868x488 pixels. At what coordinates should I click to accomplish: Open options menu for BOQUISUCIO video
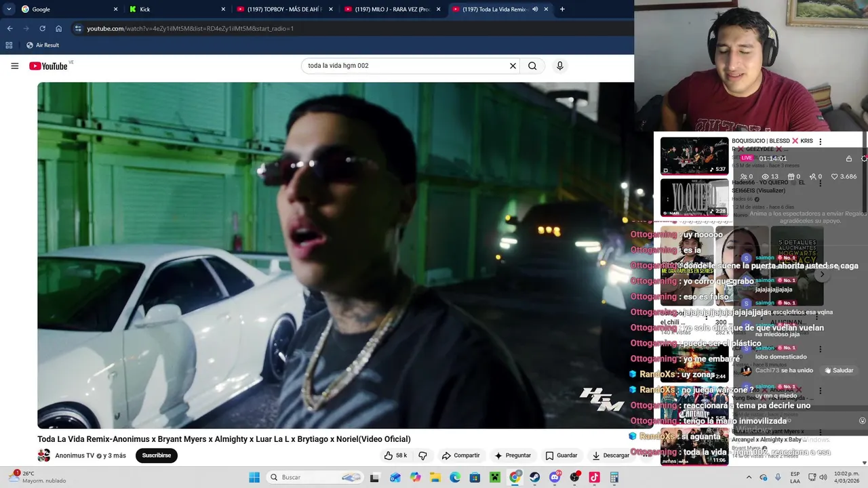click(820, 142)
